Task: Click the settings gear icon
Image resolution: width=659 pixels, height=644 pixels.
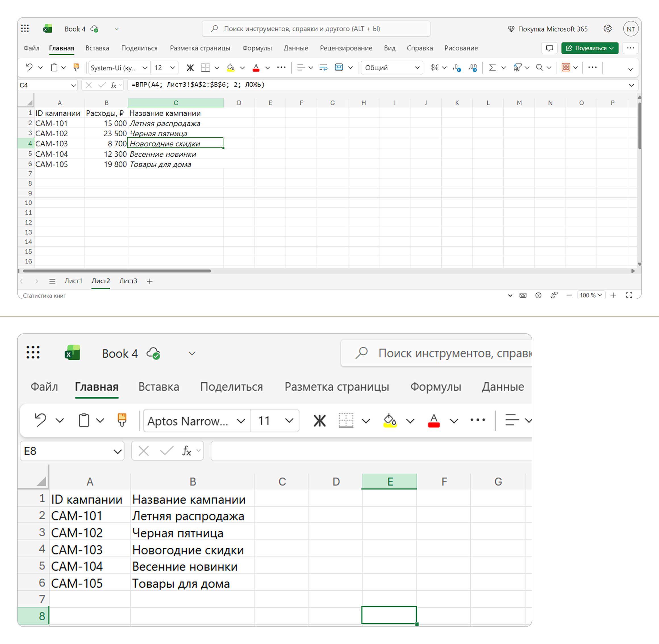Action: pyautogui.click(x=608, y=29)
